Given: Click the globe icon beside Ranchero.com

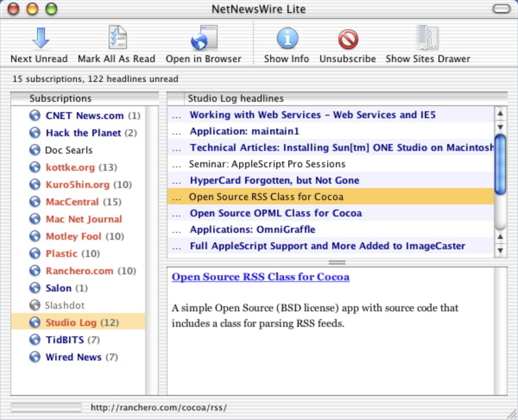Looking at the screenshot, I should click(x=35, y=271).
